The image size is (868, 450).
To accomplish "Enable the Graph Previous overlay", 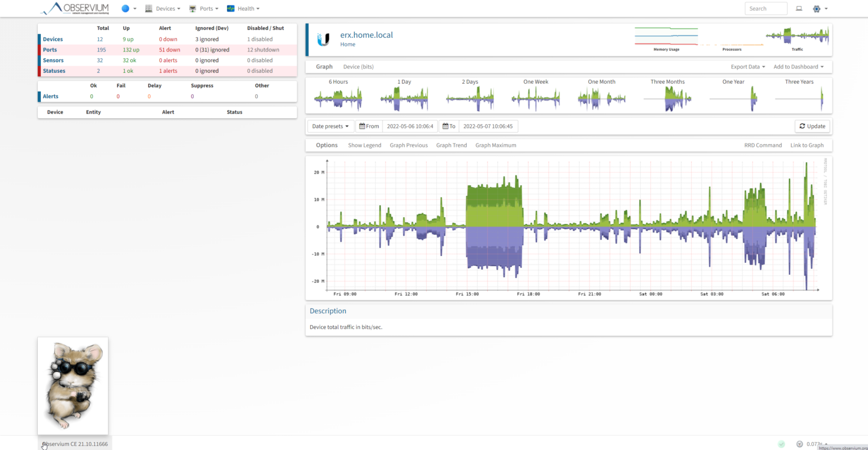I will coord(409,145).
